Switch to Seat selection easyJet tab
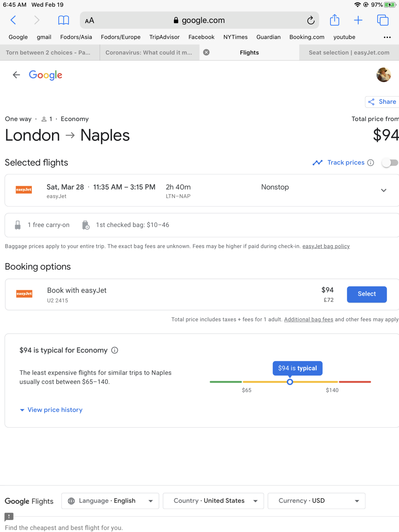 [349, 53]
